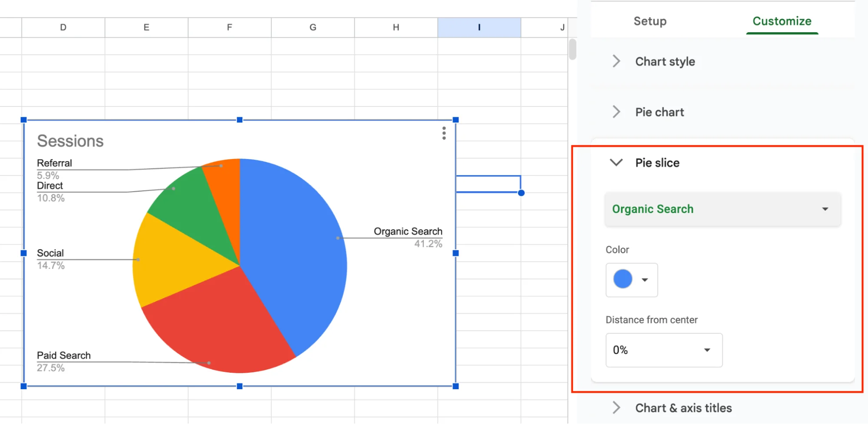The width and height of the screenshot is (868, 424).
Task: Click the 27.5% percentage label
Action: 51,368
